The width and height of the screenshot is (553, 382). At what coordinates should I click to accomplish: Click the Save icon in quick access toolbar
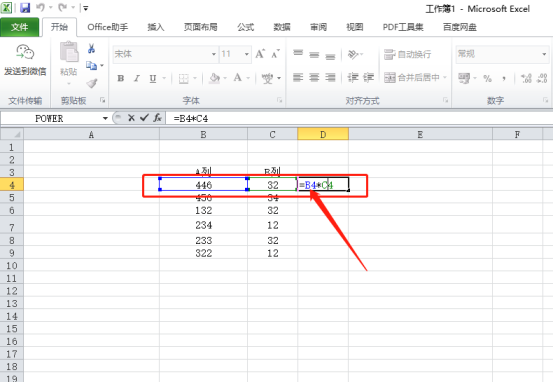(x=25, y=7)
